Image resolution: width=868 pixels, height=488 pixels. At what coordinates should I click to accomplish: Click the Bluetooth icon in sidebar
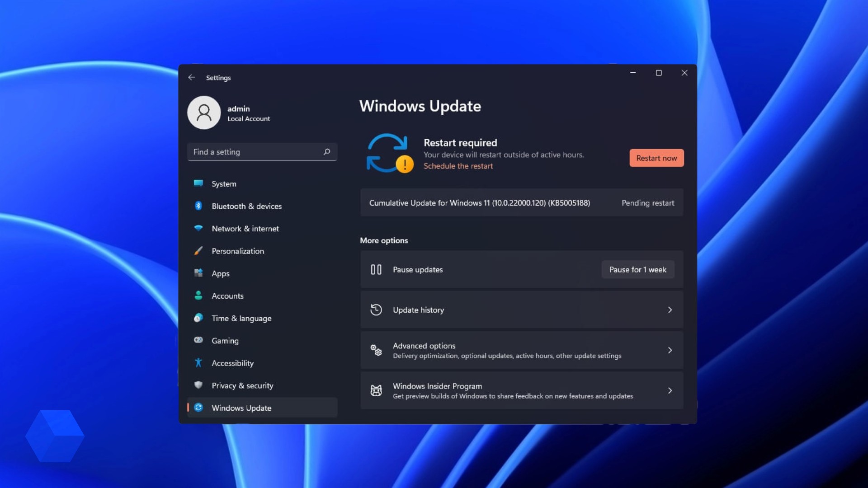pyautogui.click(x=198, y=206)
